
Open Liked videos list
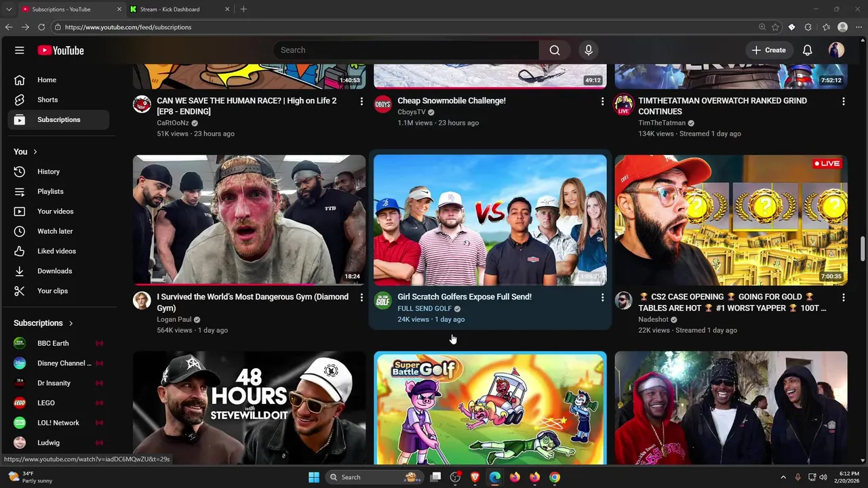58,251
